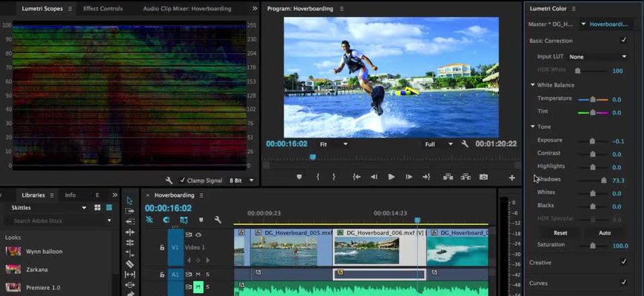Select the Razor tool
This screenshot has width=644, height=296.
pos(130,263)
